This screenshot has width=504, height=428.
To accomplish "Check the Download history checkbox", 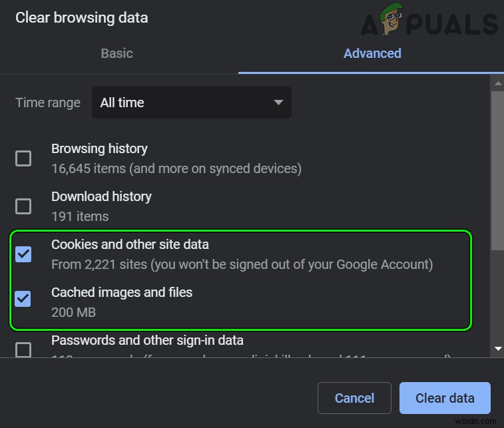I will [23, 206].
